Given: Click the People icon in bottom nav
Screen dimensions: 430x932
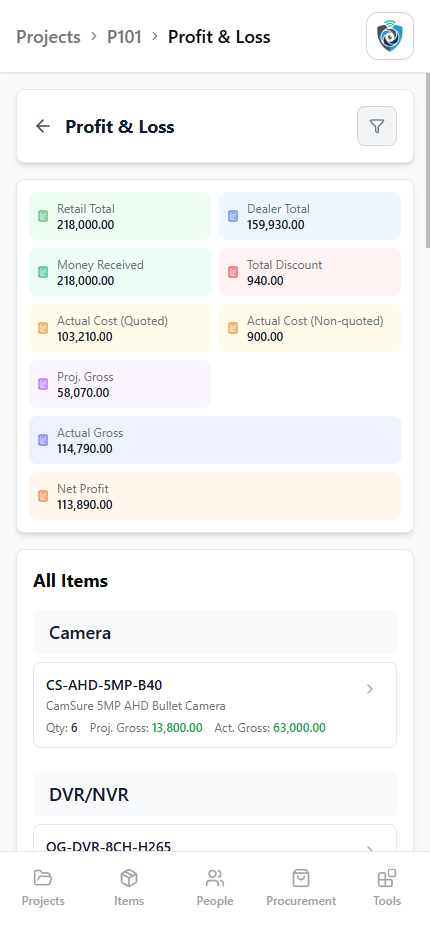Looking at the screenshot, I should coord(215,878).
